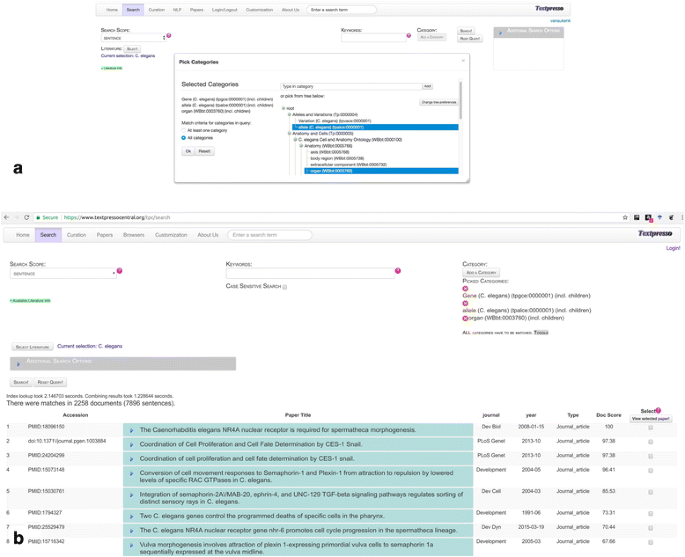The width and height of the screenshot is (685, 557).
Task: Click the Keywords help icon in lower panel
Action: [398, 271]
